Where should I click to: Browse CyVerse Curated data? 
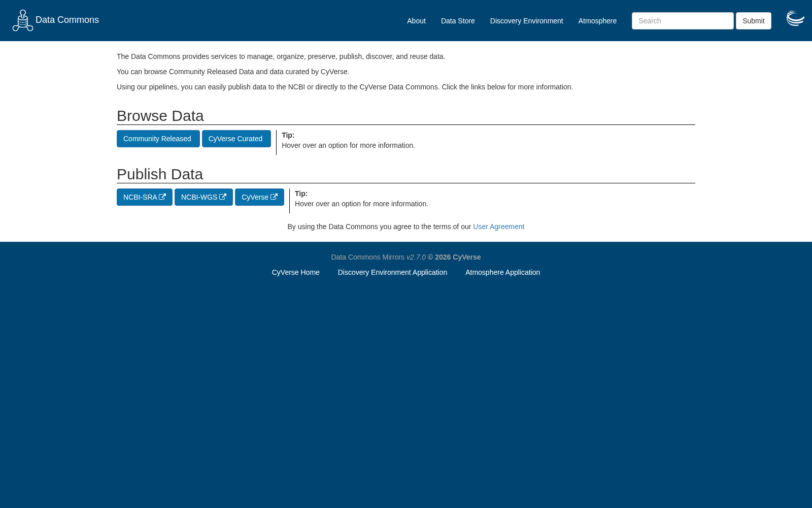tap(236, 139)
